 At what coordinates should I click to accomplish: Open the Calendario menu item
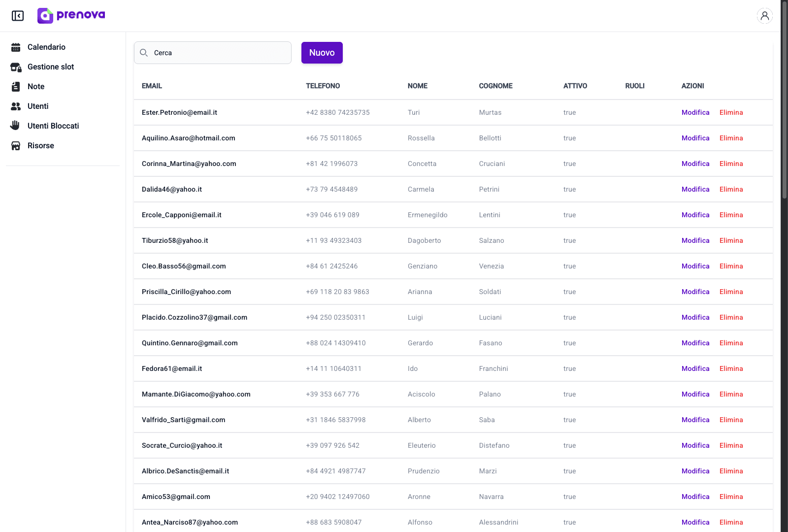click(x=46, y=47)
